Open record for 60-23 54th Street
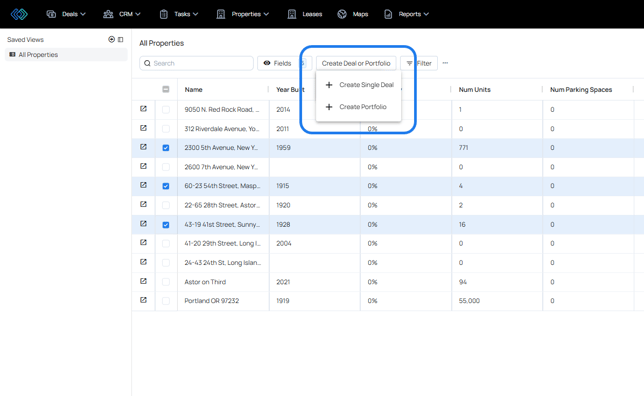 coord(143,185)
